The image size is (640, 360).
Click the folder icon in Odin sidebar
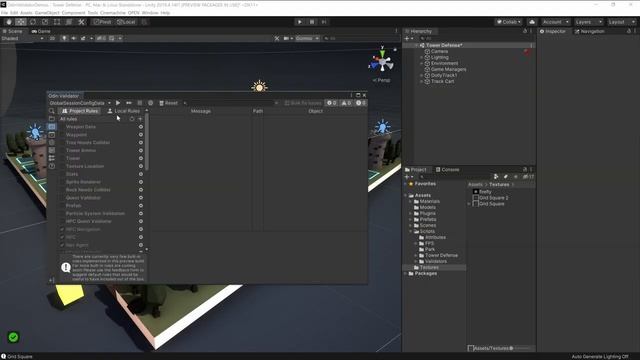pos(52,119)
